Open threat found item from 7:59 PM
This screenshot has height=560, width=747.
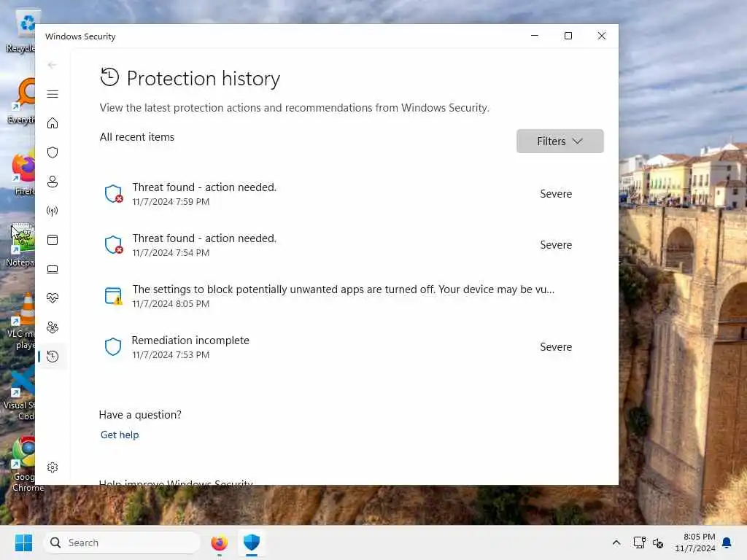(352, 194)
